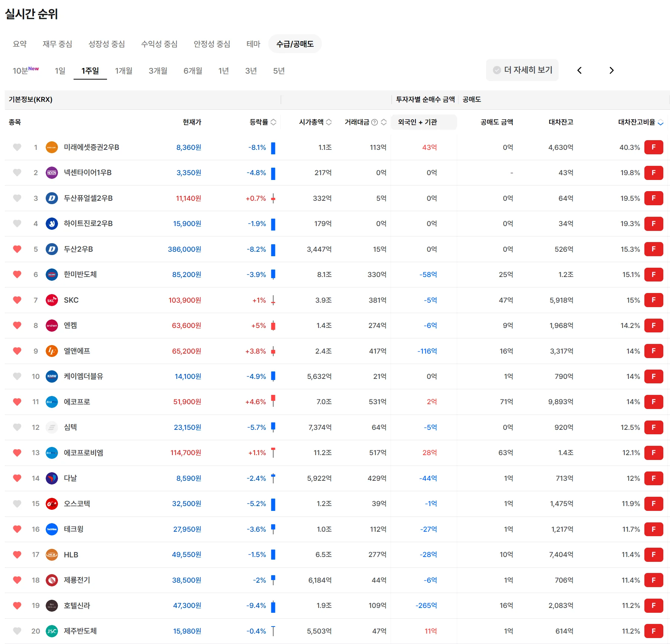Click the 외국인 + 기관 column header

[x=424, y=122]
